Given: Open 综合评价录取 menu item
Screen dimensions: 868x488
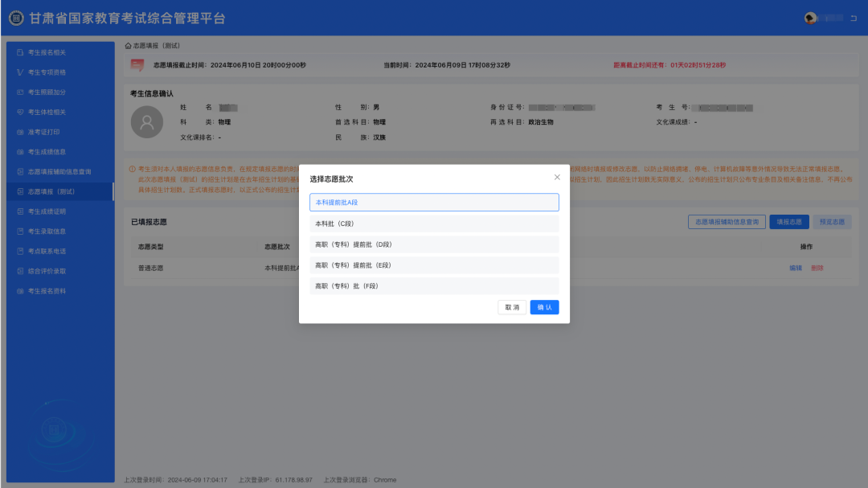Looking at the screenshot, I should click(60, 272).
